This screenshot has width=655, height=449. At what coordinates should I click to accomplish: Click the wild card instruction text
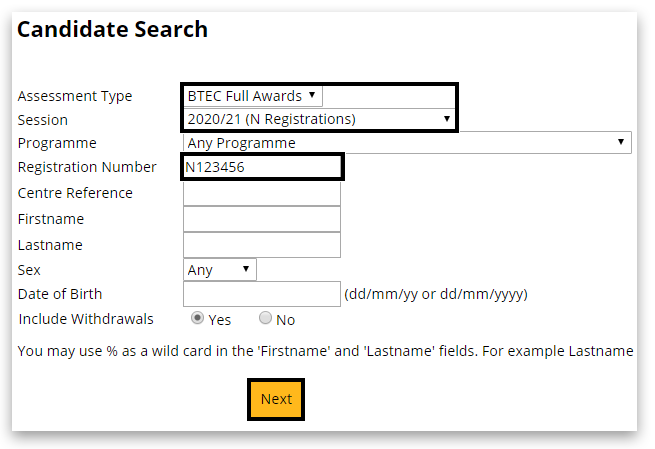click(326, 351)
